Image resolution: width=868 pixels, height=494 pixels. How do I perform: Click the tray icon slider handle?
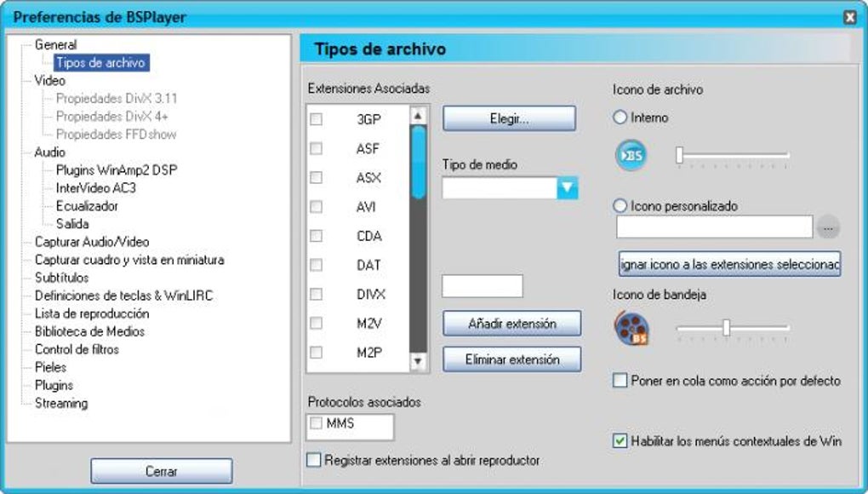pyautogui.click(x=727, y=328)
